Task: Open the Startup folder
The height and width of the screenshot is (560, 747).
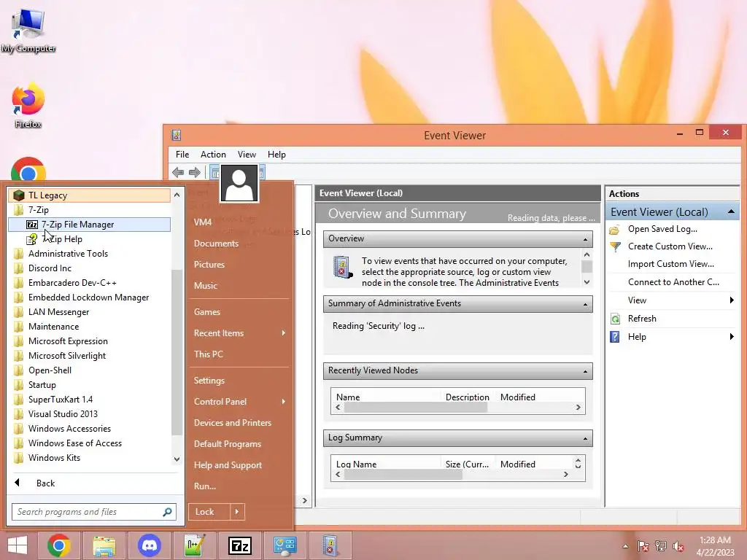Action: [89, 385]
